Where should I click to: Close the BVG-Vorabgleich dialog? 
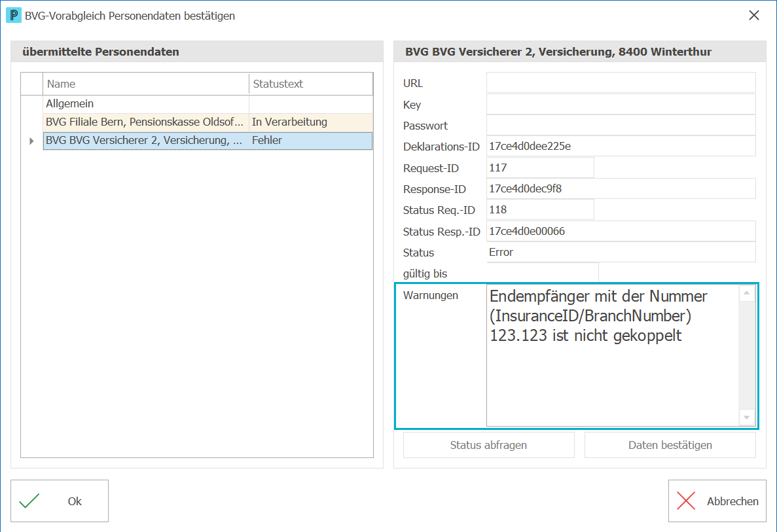coord(753,15)
